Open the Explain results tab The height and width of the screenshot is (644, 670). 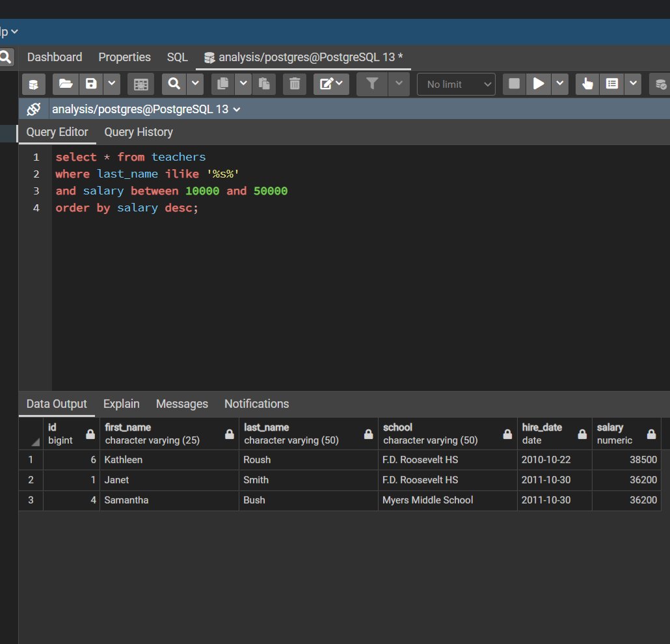click(x=122, y=404)
